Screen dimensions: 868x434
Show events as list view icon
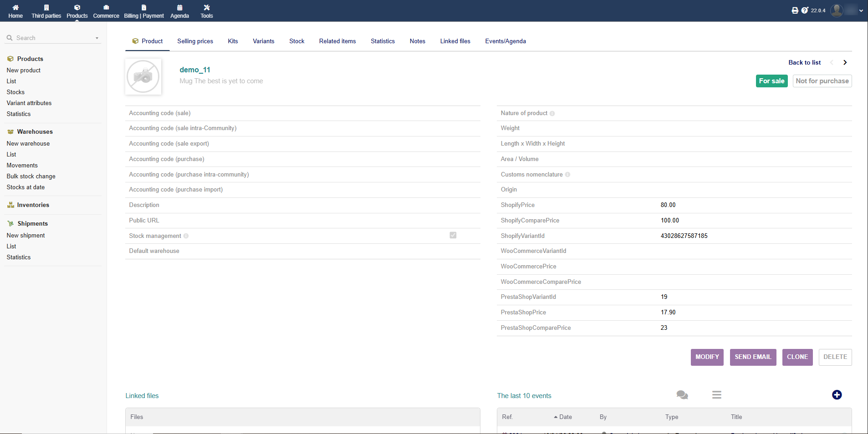716,395
